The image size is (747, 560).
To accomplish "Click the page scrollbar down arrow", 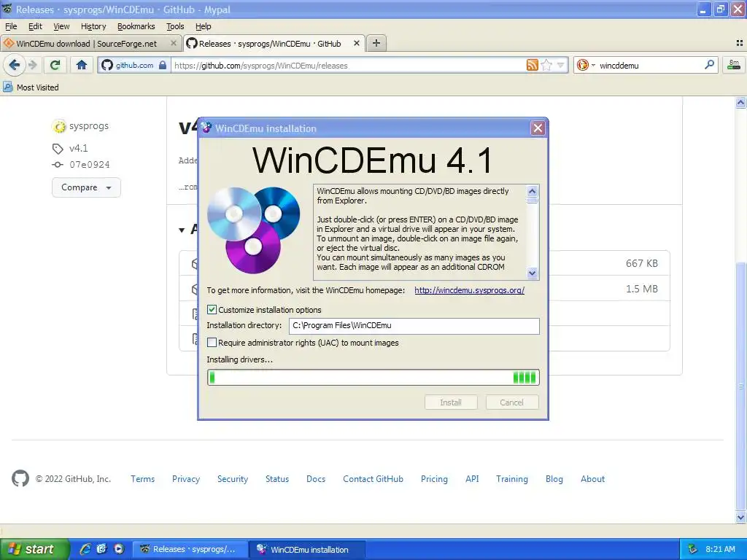I will [740, 517].
